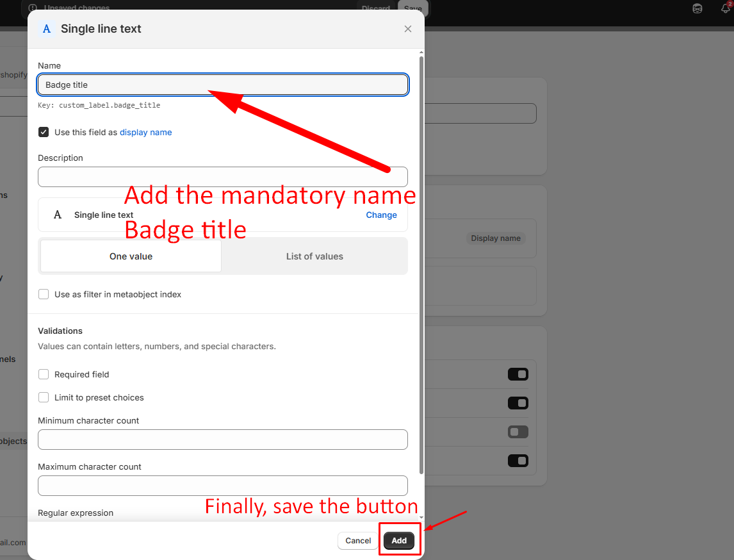The image size is (734, 560).
Task: Check the Required field checkbox
Action: click(44, 374)
